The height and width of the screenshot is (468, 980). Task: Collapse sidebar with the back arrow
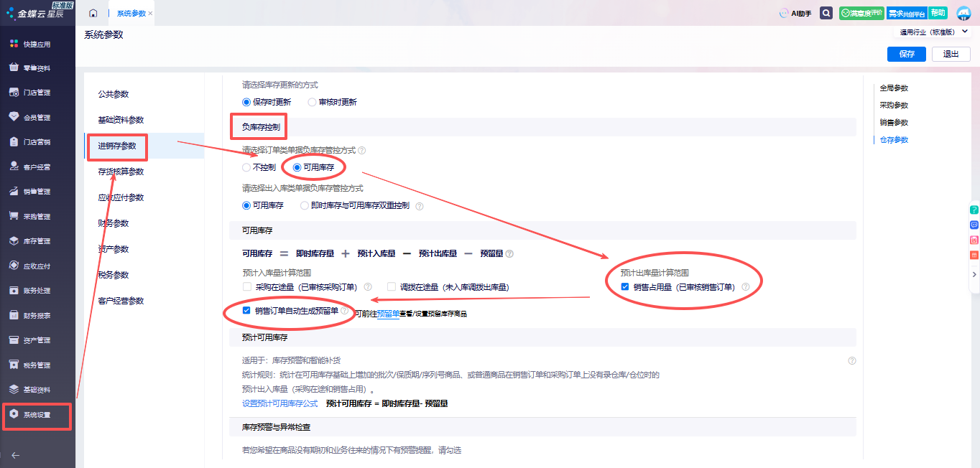[16, 455]
